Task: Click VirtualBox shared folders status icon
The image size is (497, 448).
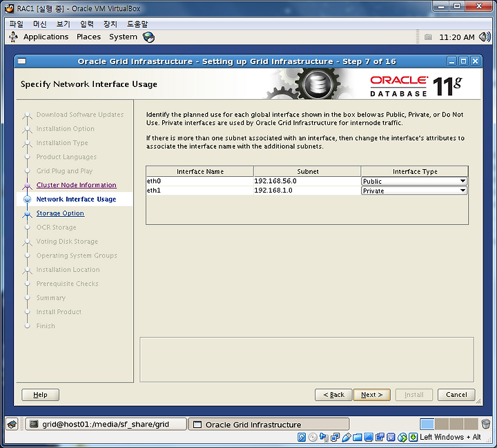Action: [x=358, y=437]
